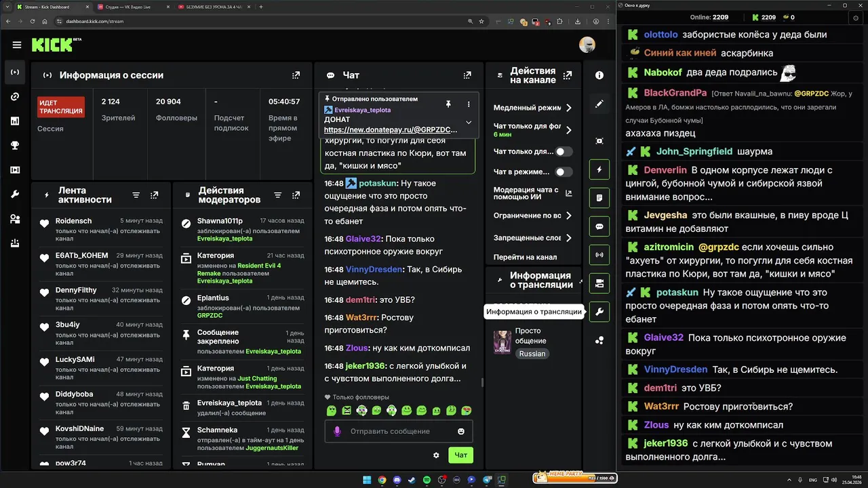
Task: Select LuckySAMi in the activity feed
Action: (75, 359)
